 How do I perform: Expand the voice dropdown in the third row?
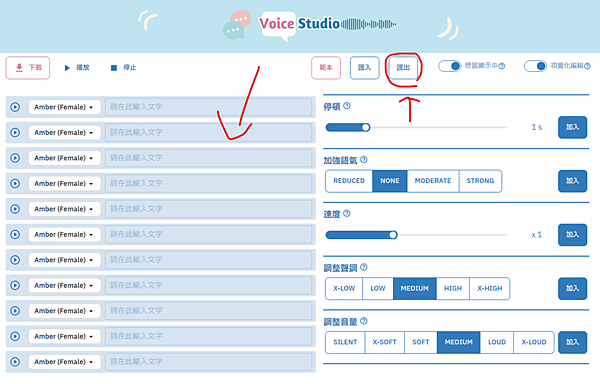pos(64,158)
